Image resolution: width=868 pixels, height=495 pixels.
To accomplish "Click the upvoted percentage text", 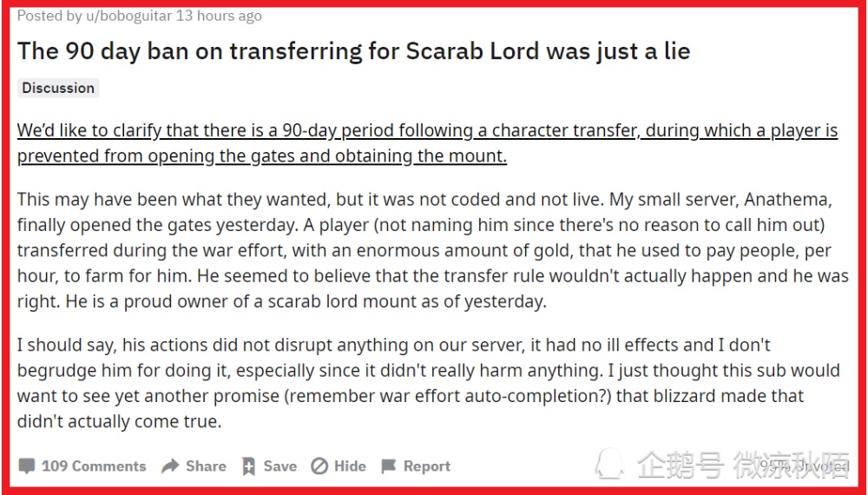I will [804, 466].
